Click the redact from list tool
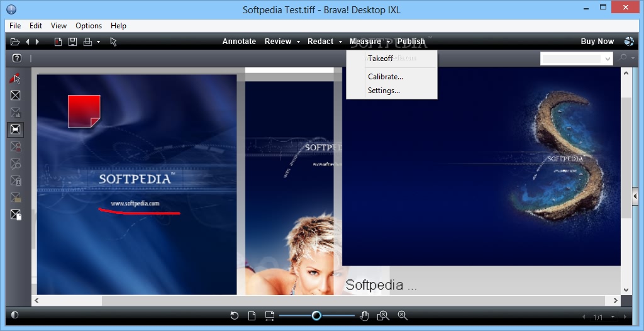The height and width of the screenshot is (331, 644). pos(15,181)
